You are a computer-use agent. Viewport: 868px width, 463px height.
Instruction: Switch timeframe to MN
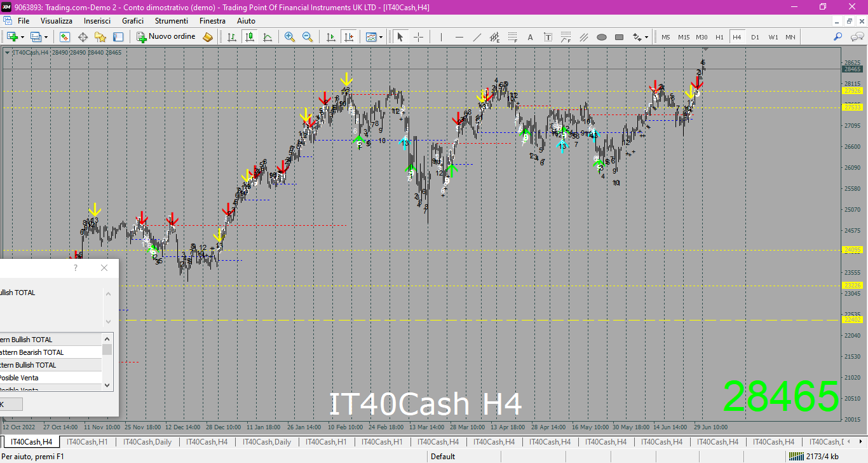click(x=790, y=37)
